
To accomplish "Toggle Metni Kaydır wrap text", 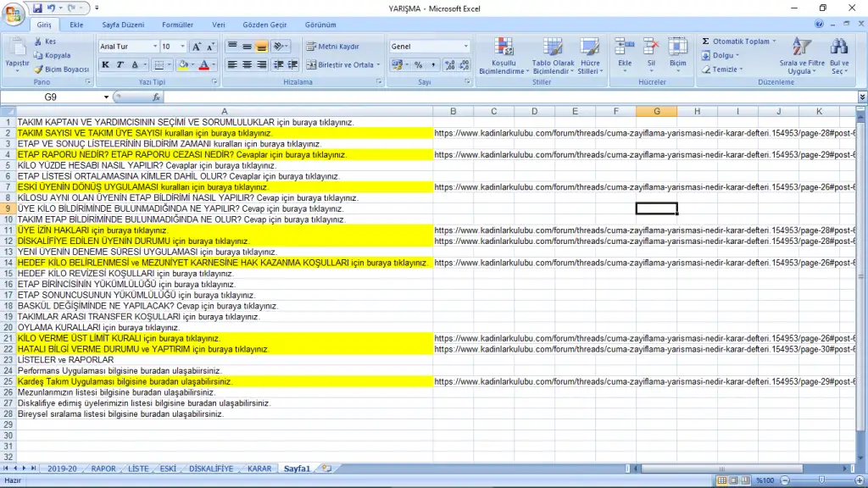I will pyautogui.click(x=333, y=47).
